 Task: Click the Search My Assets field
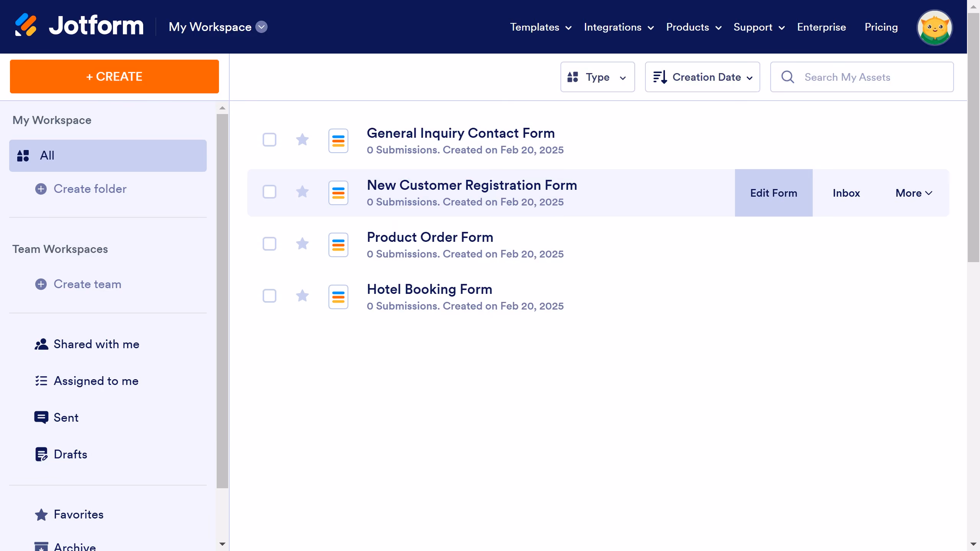pyautogui.click(x=862, y=77)
